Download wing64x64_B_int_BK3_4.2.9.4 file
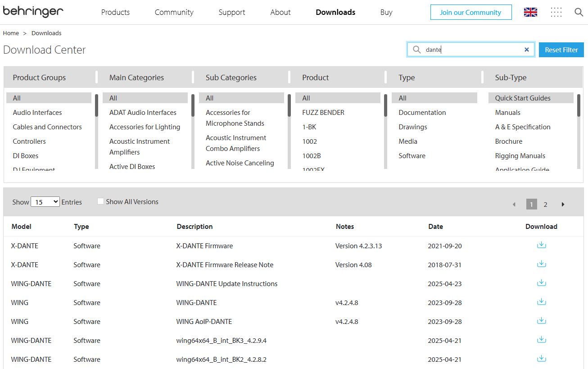This screenshot has height=369, width=588. 542,340
